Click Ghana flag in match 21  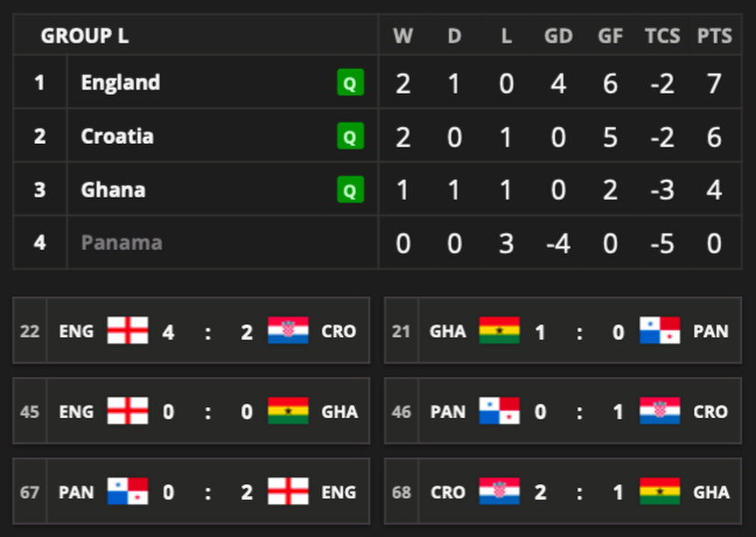click(x=499, y=330)
